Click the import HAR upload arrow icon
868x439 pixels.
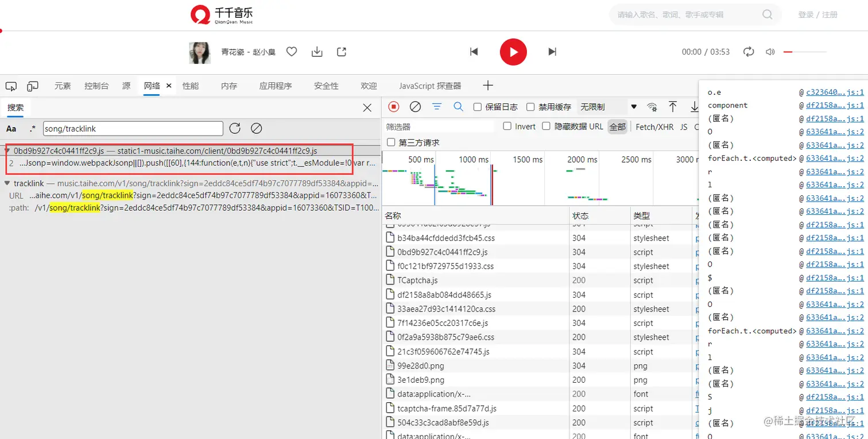673,107
